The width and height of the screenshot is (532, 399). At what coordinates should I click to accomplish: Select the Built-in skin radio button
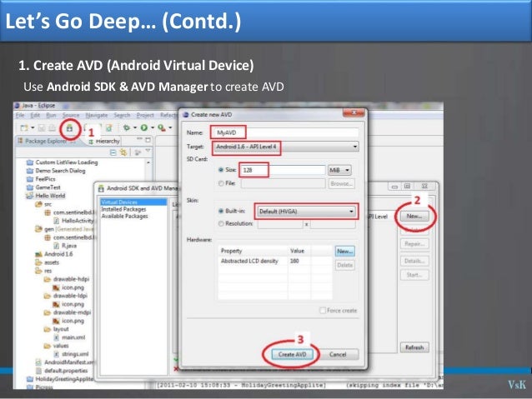pyautogui.click(x=221, y=212)
